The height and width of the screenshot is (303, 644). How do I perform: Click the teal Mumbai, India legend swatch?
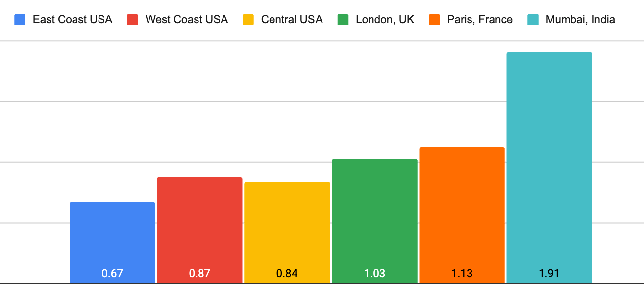point(533,20)
